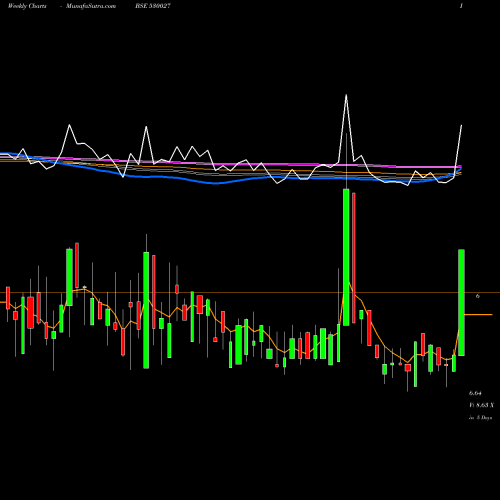This screenshot has height=500, width=500.
Task: Click the closing price value 6.64
Action: (475, 393)
